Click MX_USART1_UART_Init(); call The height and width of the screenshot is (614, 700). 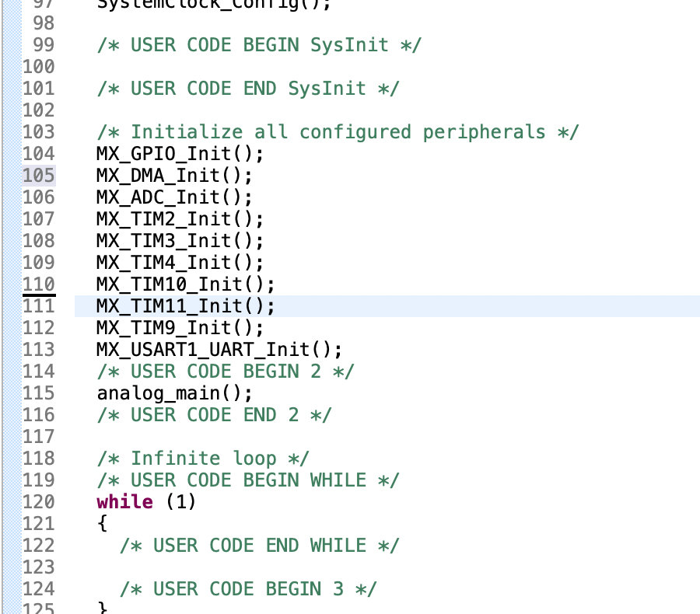coord(219,350)
